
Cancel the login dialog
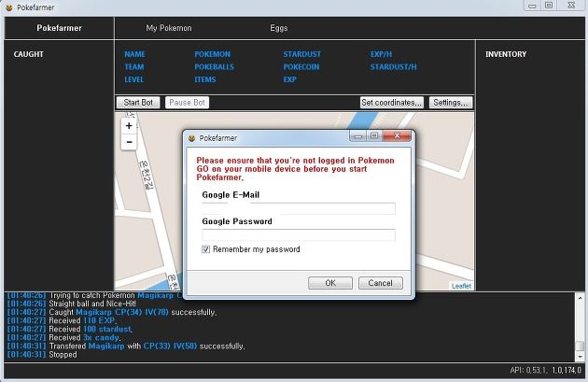click(x=380, y=283)
